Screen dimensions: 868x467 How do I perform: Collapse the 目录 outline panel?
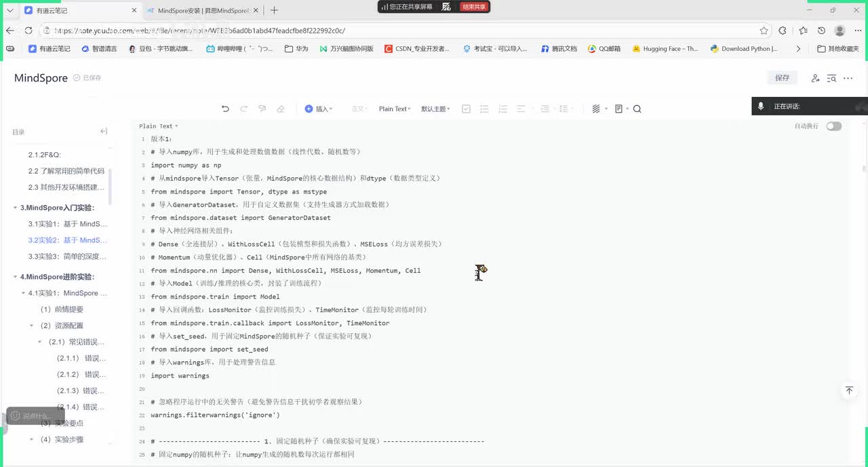tap(104, 132)
